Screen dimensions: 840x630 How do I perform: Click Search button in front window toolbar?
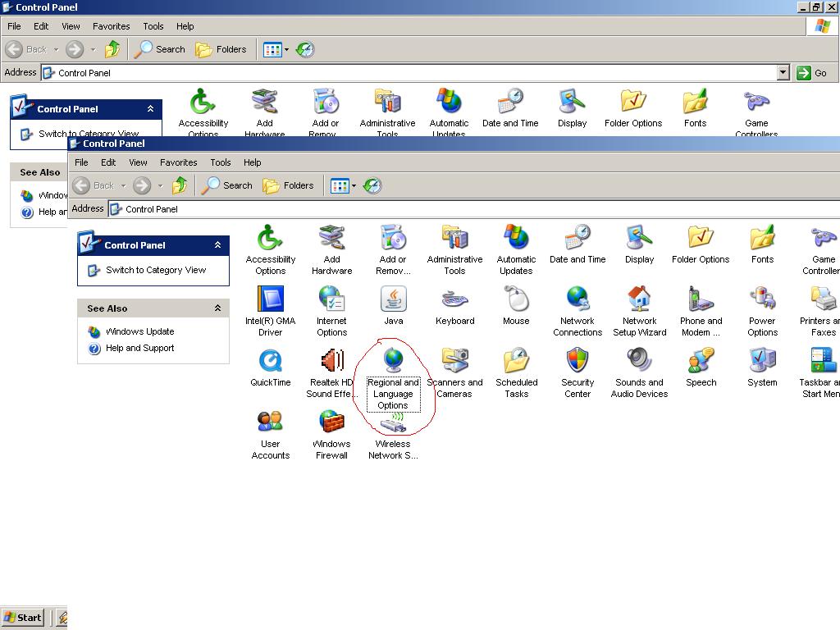pos(227,186)
